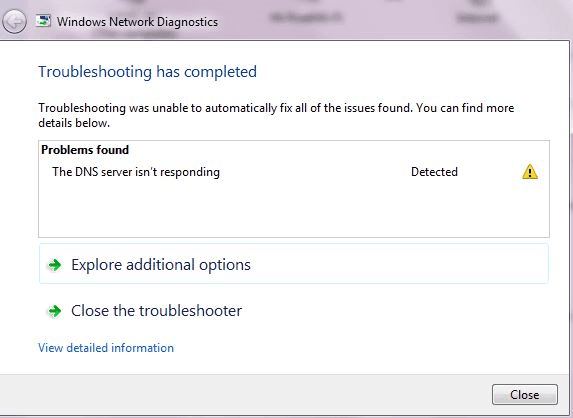The image size is (573, 418).
Task: Click the Problems found header
Action: click(85, 150)
